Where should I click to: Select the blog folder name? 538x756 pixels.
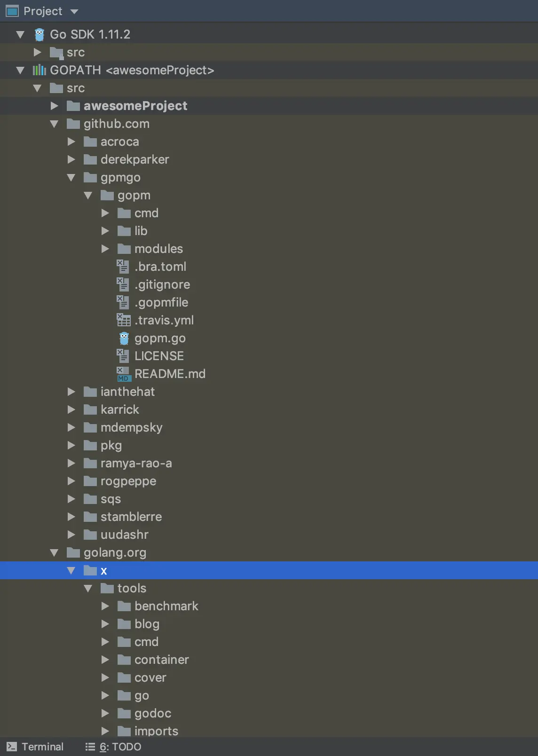pyautogui.click(x=147, y=624)
